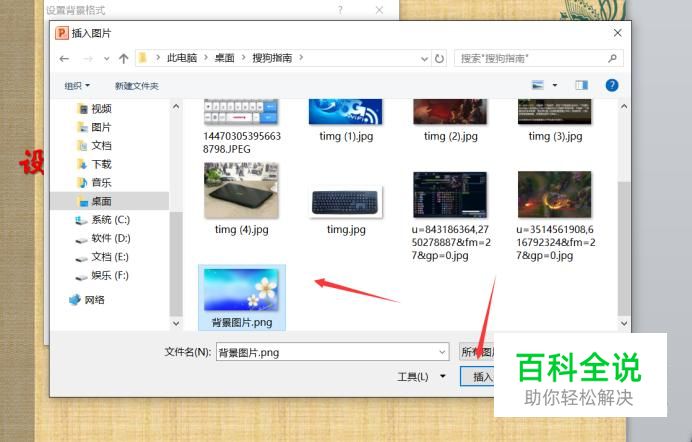The image size is (692, 442).
Task: Select 桌面 in the address path
Action: pyautogui.click(x=224, y=58)
